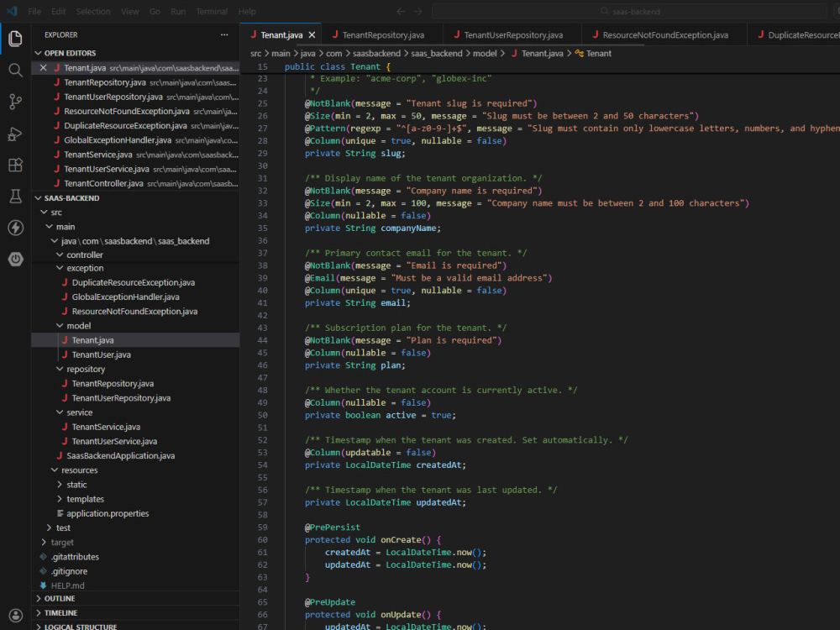Open the Run and Debug view
Viewport: 840px width, 630px height.
click(15, 134)
